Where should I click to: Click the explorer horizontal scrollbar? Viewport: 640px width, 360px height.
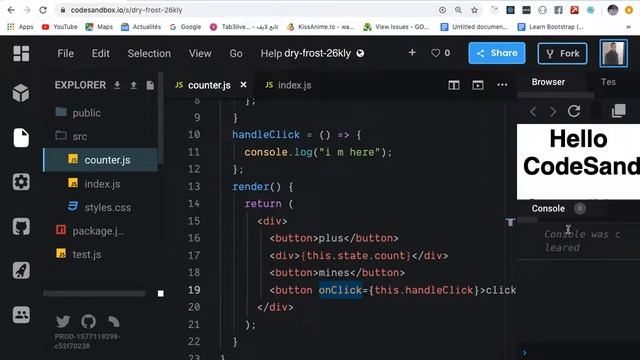click(94, 293)
